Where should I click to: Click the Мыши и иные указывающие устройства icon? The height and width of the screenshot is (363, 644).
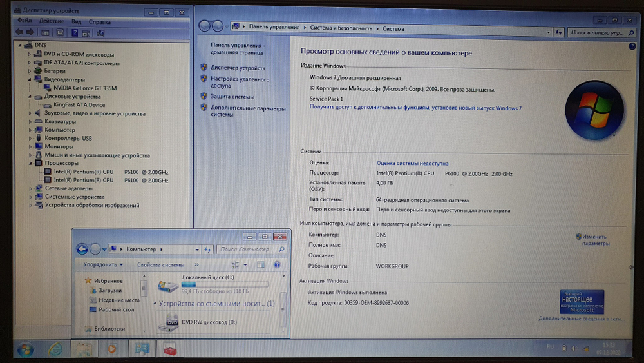point(39,155)
